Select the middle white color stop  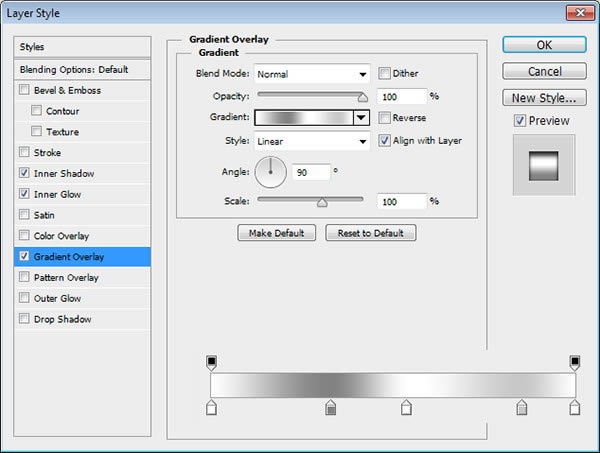pos(406,407)
